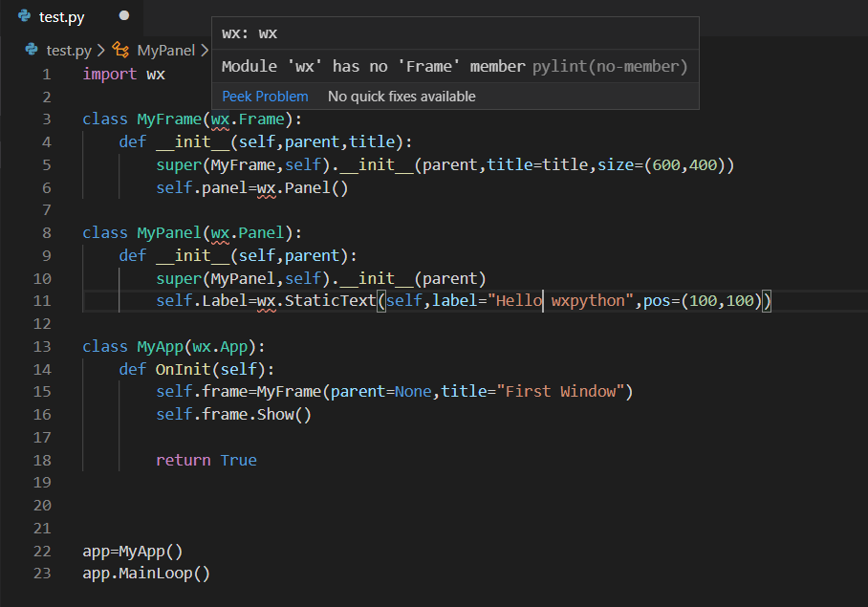Click the Python file icon in the breadcrumb bar
868x607 pixels.
coord(32,49)
